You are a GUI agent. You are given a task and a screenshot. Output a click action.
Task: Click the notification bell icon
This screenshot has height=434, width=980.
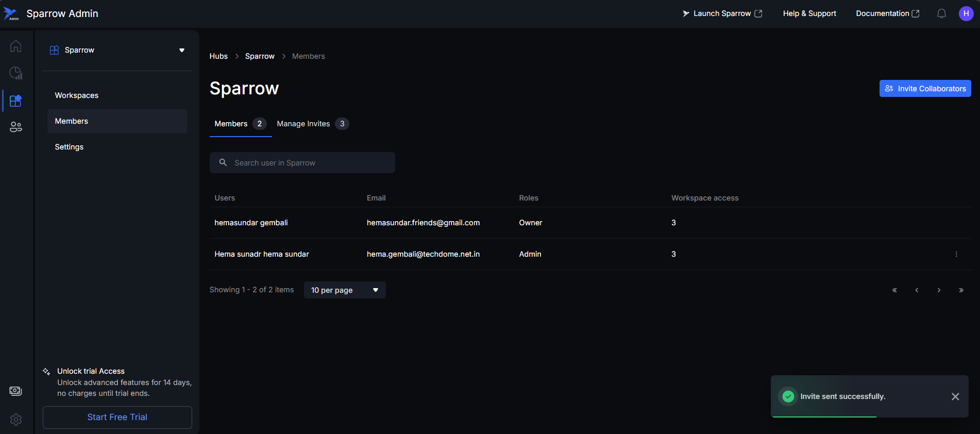click(x=941, y=14)
